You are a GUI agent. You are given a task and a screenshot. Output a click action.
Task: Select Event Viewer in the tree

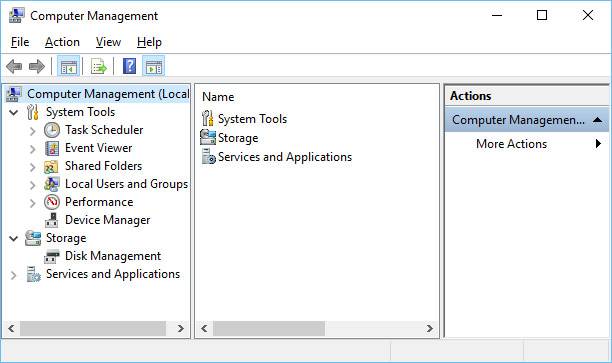[98, 148]
